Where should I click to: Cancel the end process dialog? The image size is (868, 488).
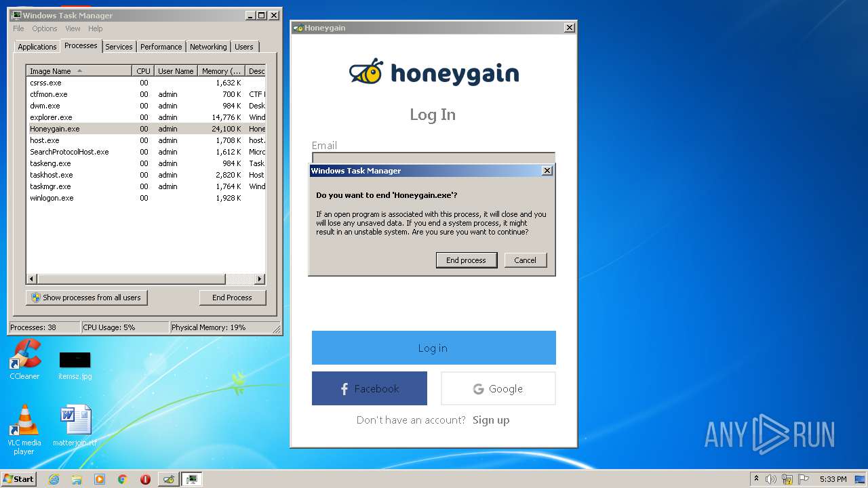coord(525,260)
